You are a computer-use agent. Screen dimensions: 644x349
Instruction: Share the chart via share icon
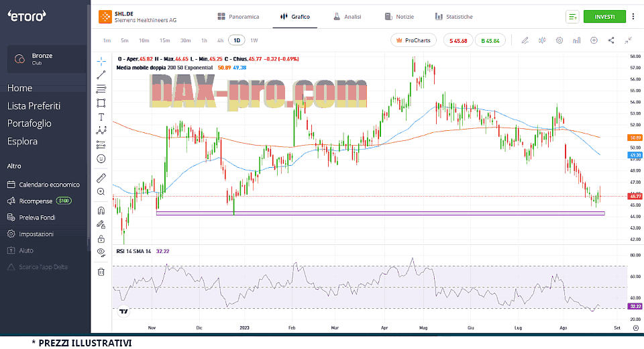[611, 40]
